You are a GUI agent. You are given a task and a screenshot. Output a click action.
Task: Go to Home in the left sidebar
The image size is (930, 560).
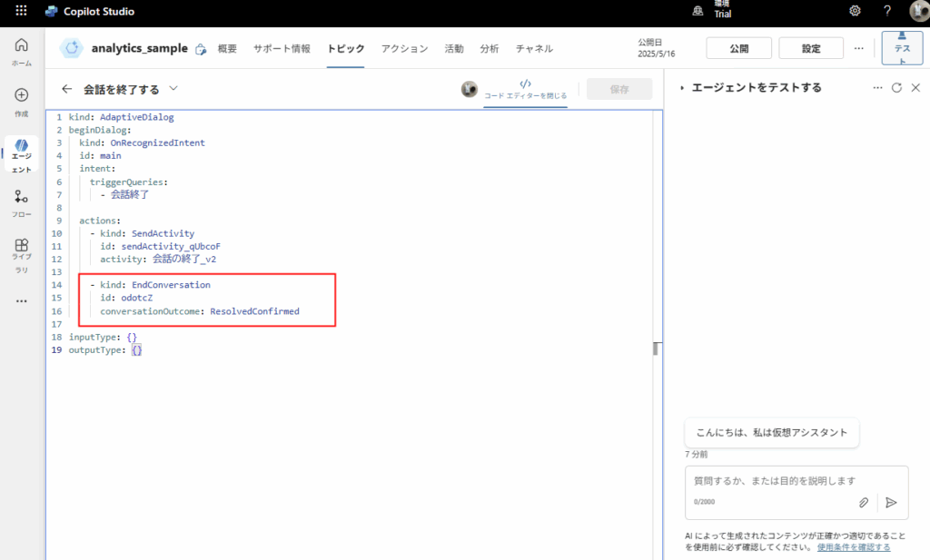[22, 52]
